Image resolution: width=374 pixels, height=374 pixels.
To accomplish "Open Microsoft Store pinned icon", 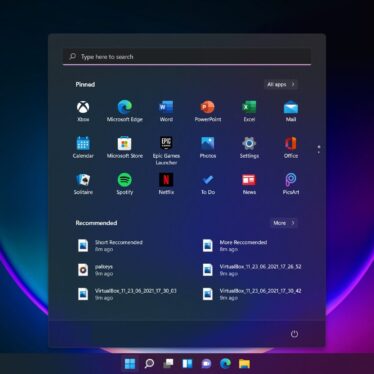I will (125, 147).
